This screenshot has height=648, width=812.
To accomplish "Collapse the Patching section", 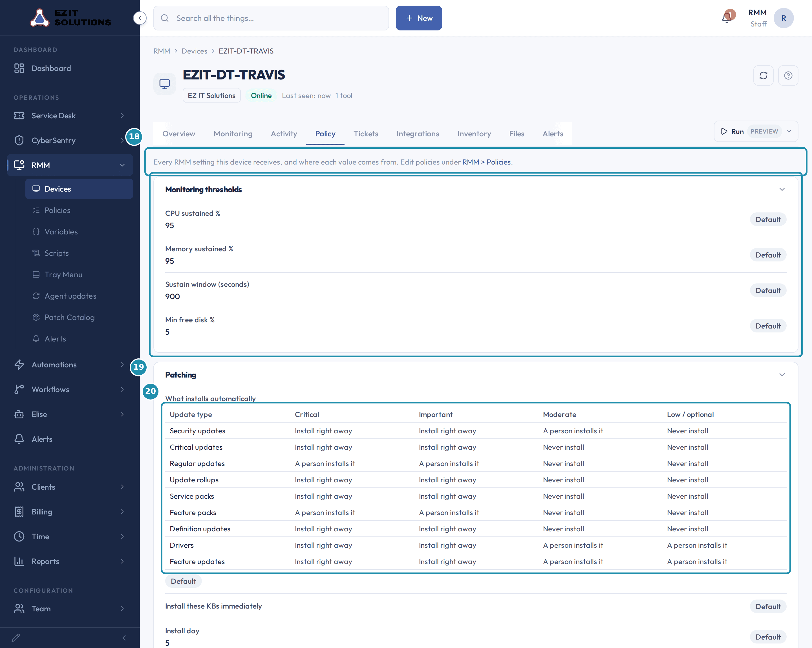I will [x=782, y=375].
